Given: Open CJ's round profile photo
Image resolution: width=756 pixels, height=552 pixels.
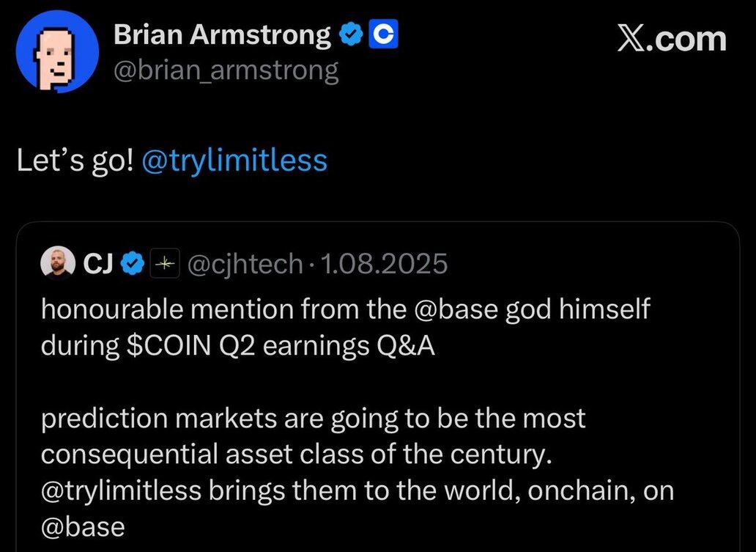Looking at the screenshot, I should pos(58,263).
